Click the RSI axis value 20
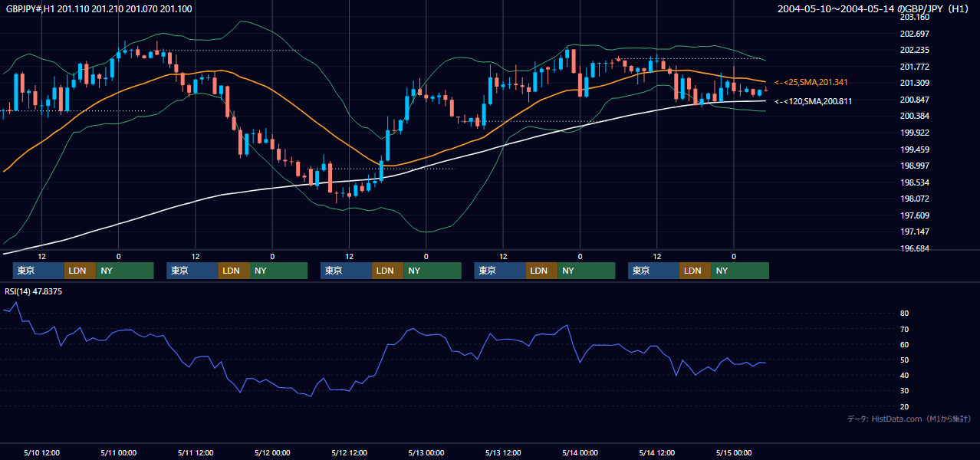Screen dimensions: 980x460 pos(905,406)
